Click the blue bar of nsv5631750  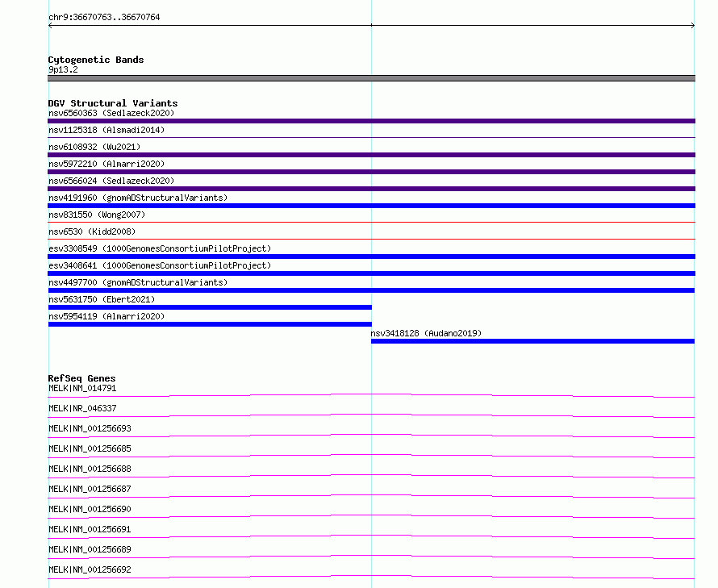pos(210,307)
